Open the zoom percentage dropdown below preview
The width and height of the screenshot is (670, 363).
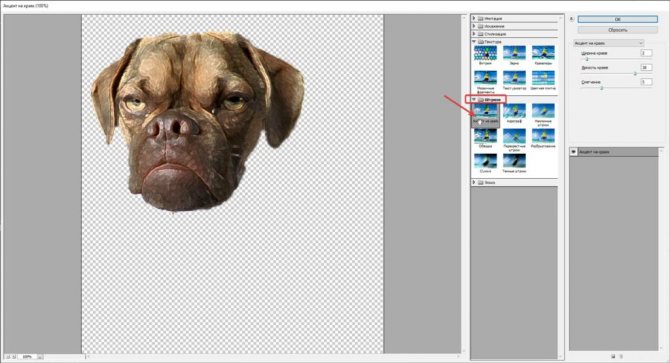click(40, 357)
